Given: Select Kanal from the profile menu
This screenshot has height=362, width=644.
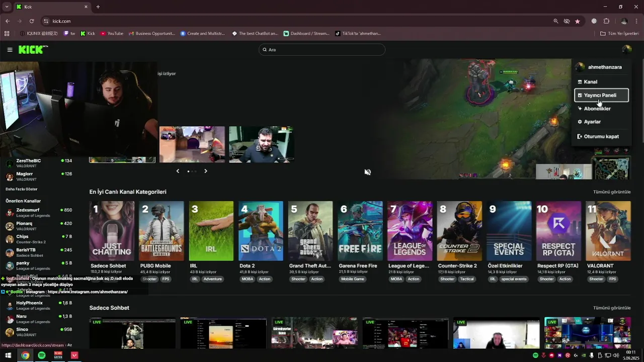Looking at the screenshot, I should click(601, 81).
